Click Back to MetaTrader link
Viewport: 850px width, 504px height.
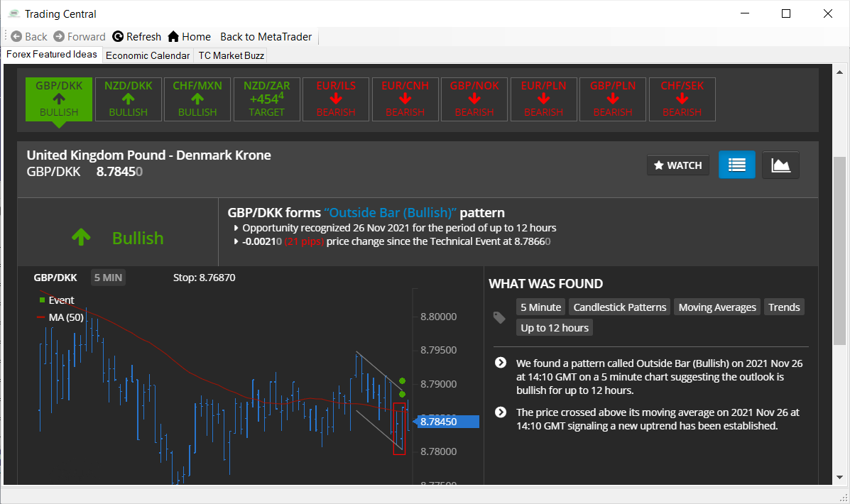(x=266, y=37)
